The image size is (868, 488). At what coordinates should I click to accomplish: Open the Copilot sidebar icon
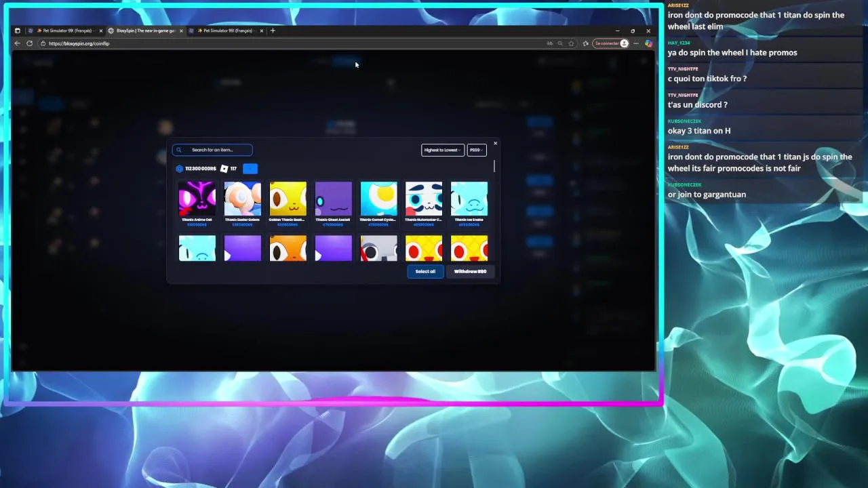coord(648,43)
